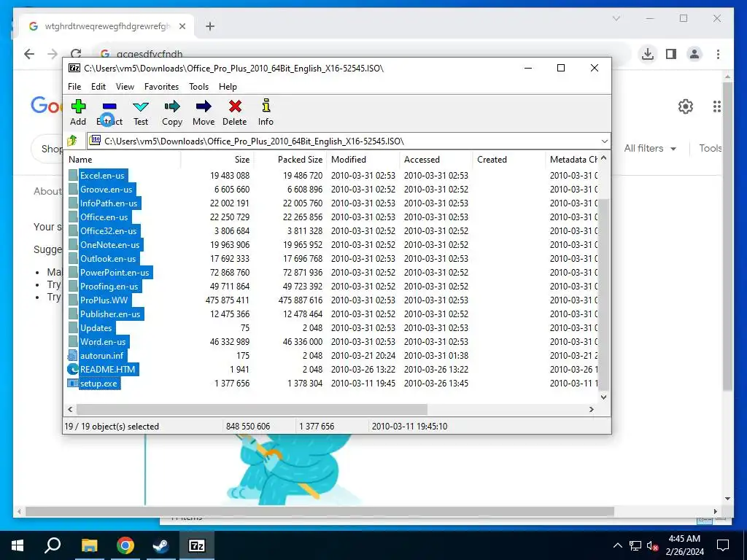Open the Help menu
This screenshot has width=747, height=560.
228,87
